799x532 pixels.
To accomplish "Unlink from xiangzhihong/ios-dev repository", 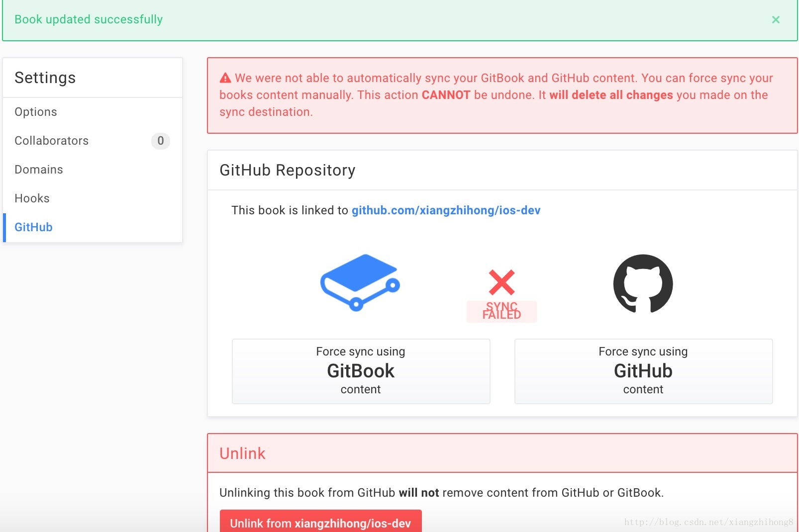I will click(320, 522).
